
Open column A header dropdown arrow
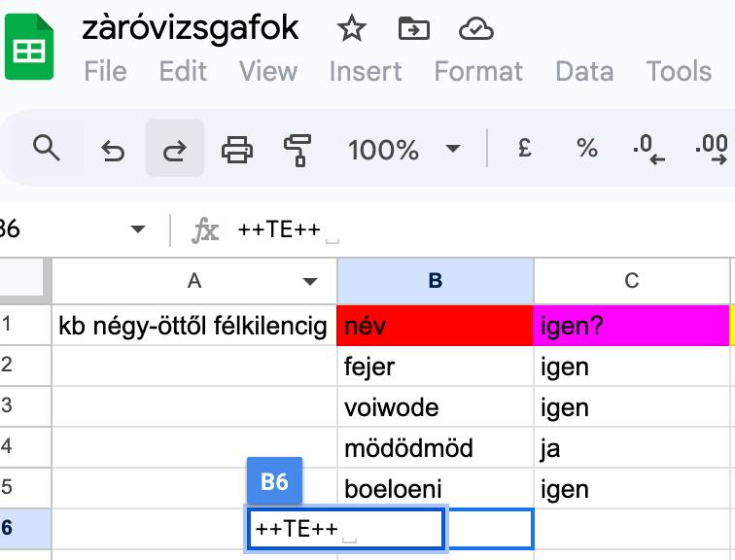pos(310,281)
